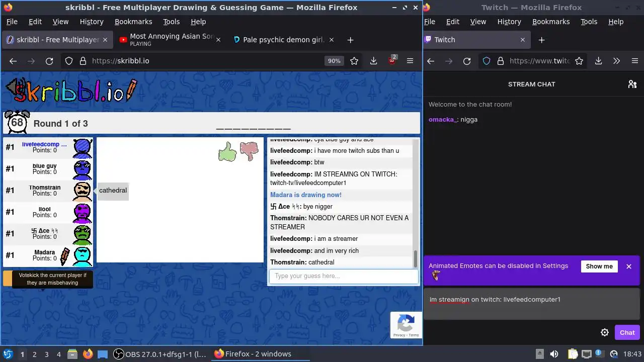This screenshot has height=362, width=644.
Task: Reload the Twitch page
Action: [467, 61]
